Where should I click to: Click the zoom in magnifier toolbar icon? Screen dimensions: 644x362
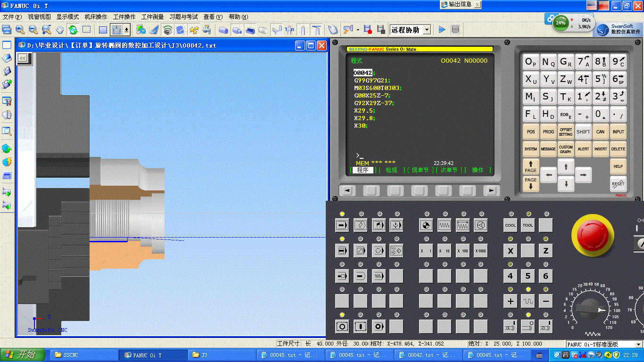coord(20,30)
